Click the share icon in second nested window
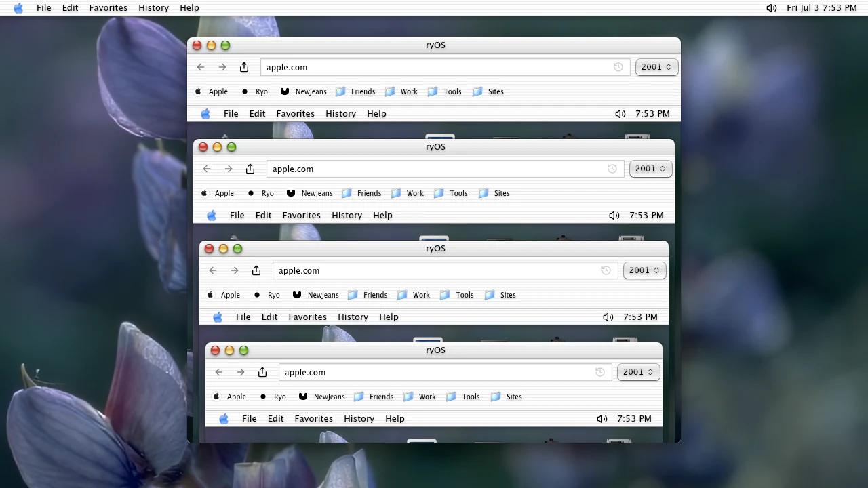868x488 pixels. tap(250, 169)
